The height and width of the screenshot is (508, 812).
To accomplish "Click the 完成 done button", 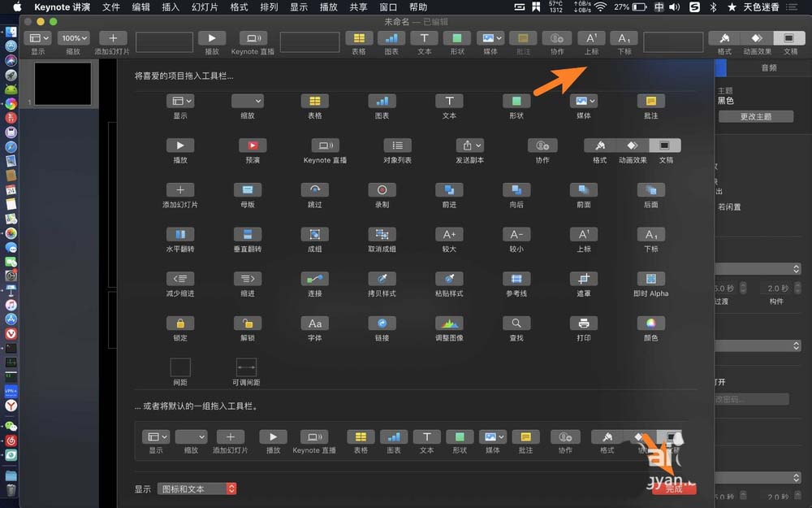I will [x=674, y=488].
